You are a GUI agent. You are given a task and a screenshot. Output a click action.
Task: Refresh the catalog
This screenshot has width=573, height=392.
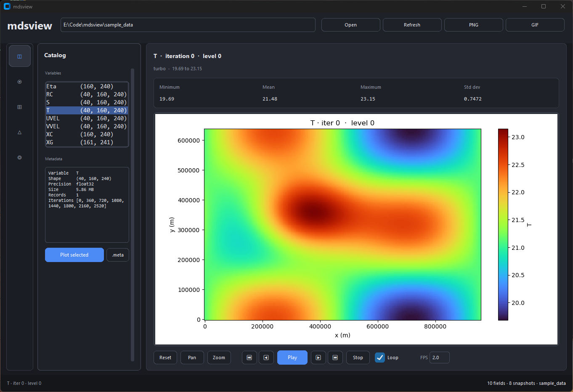[x=412, y=25]
